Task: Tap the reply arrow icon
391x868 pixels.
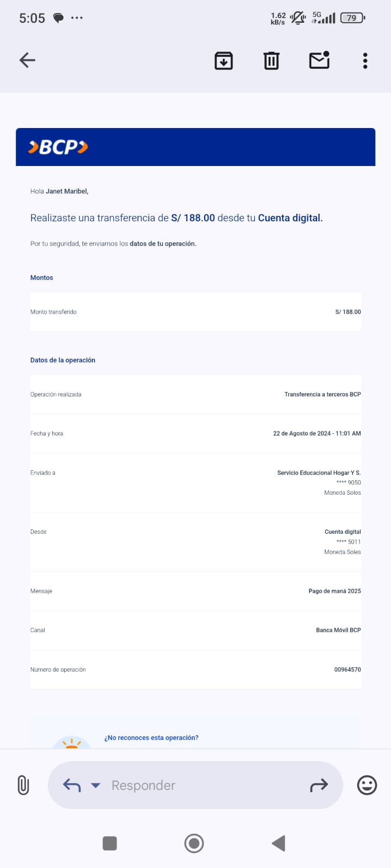Action: 72,785
